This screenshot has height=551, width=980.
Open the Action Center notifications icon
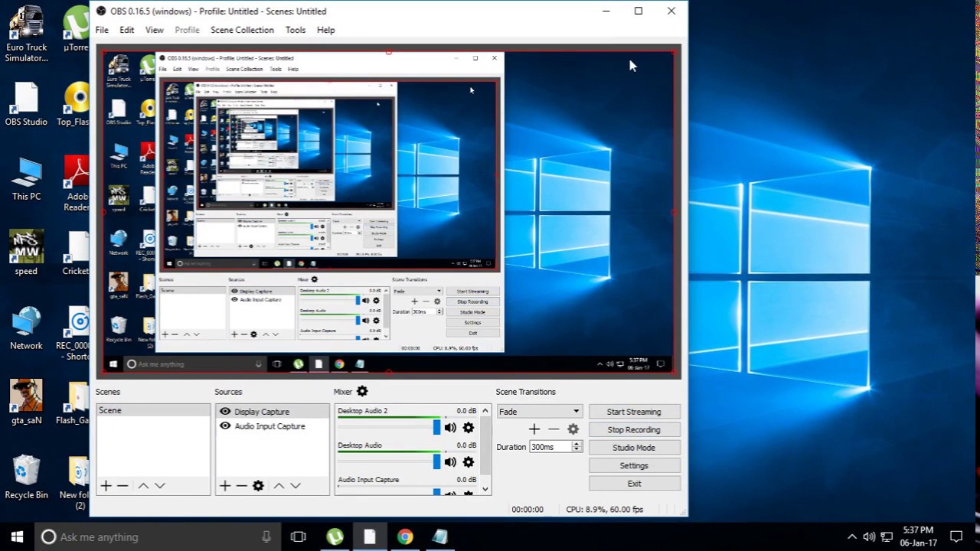coord(955,536)
